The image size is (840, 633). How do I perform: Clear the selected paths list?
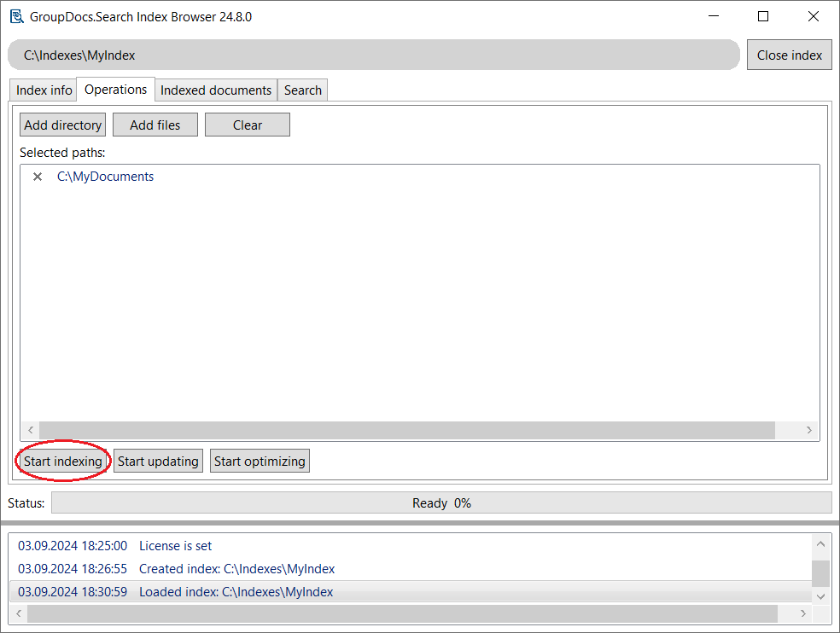(247, 125)
